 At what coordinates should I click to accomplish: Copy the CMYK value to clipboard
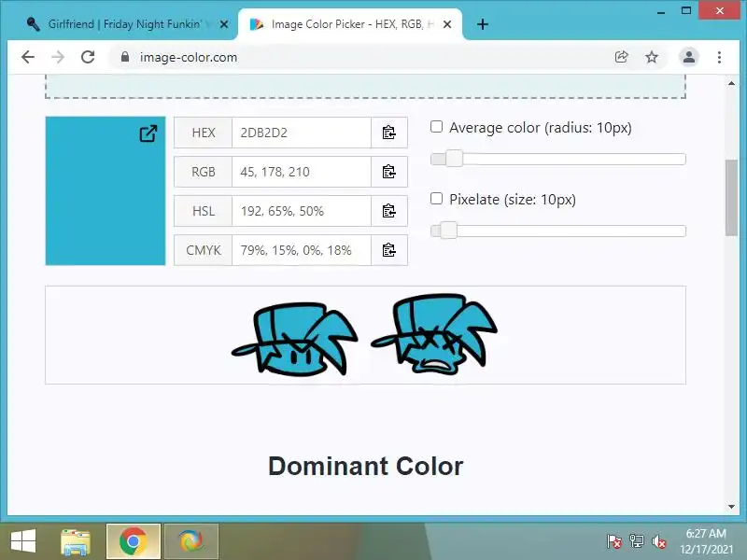coord(389,250)
